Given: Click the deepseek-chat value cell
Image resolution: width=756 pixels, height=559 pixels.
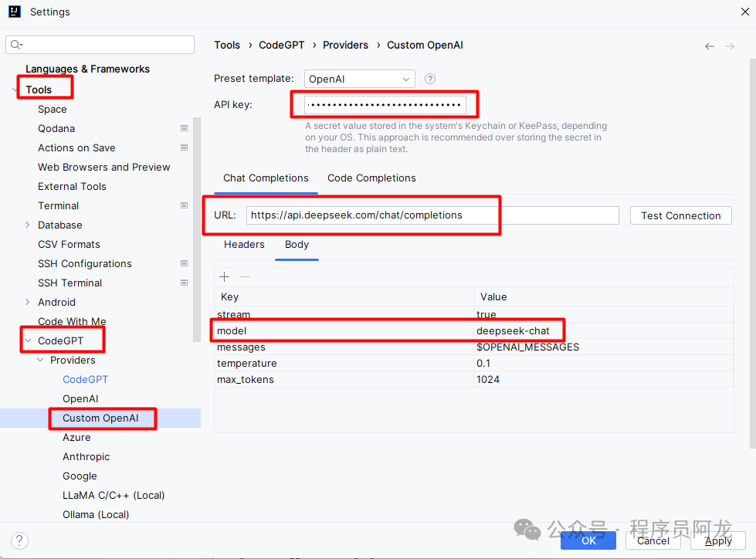Looking at the screenshot, I should pos(604,330).
